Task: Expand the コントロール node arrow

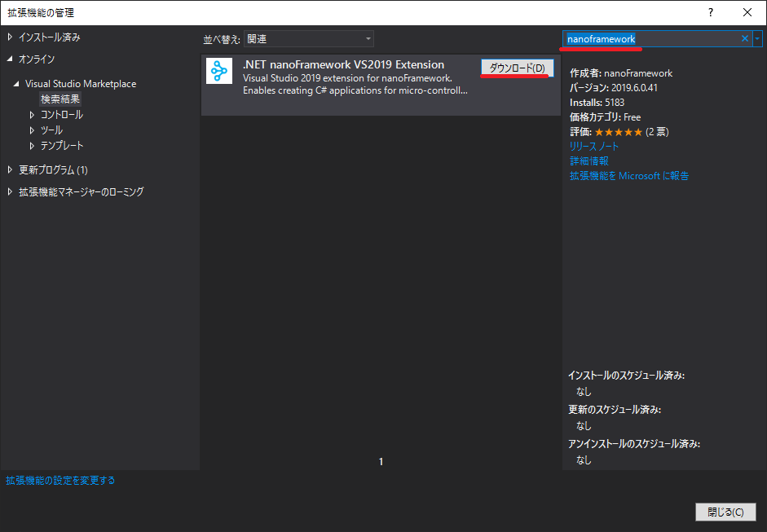Action: pyautogui.click(x=32, y=115)
